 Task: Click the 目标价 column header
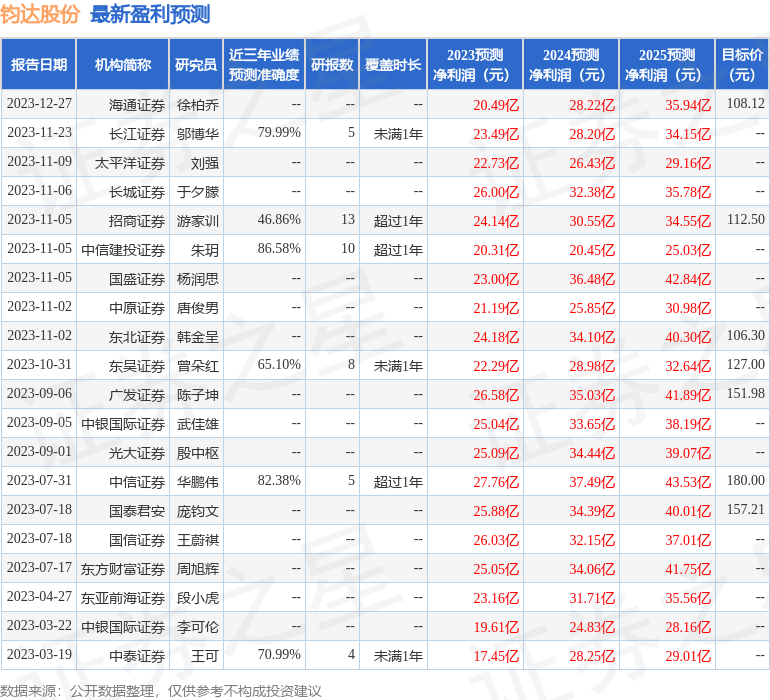tap(742, 64)
